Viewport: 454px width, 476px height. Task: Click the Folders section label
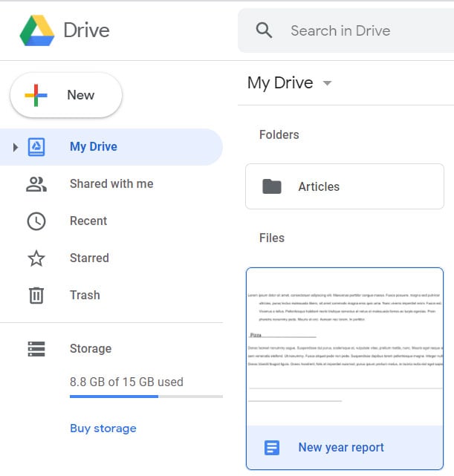(x=279, y=135)
